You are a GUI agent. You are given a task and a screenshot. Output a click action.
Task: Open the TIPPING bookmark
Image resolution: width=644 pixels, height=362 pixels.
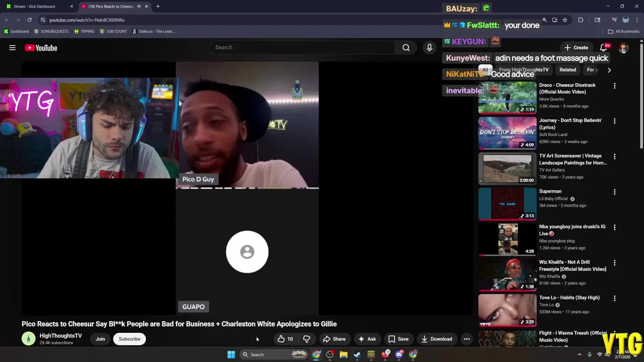coord(84,31)
